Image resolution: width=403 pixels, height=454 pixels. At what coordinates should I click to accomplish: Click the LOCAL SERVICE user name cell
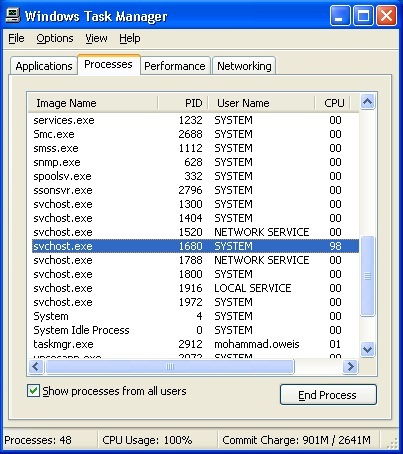(x=253, y=288)
